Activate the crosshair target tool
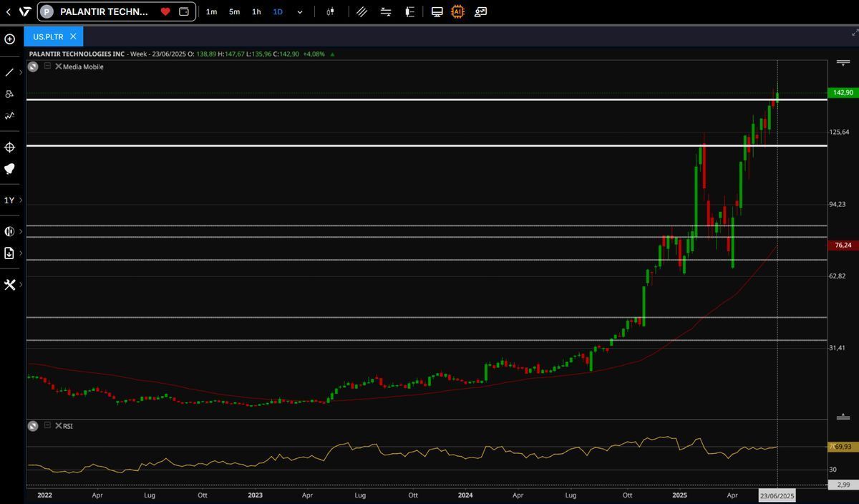This screenshot has height=504, width=859. 10,147
